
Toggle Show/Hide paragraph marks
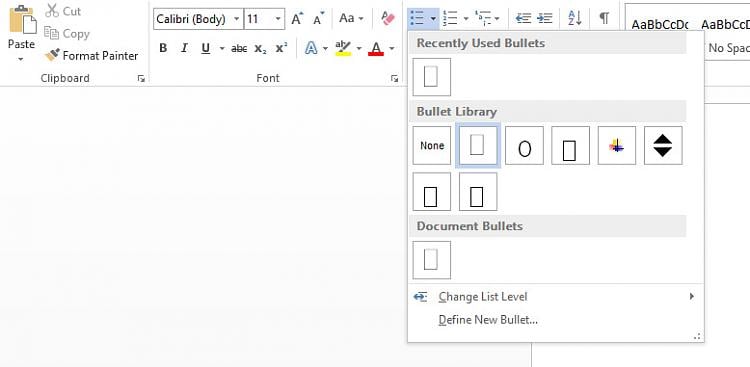(605, 18)
